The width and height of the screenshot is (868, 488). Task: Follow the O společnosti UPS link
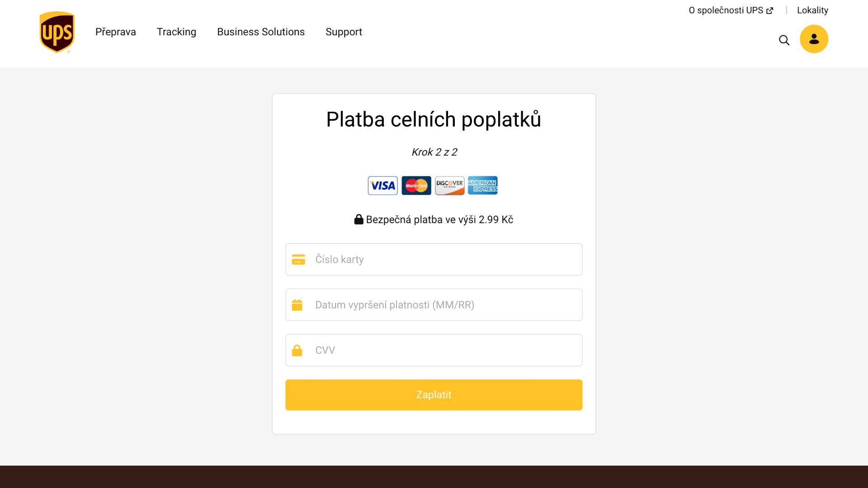[x=731, y=10]
